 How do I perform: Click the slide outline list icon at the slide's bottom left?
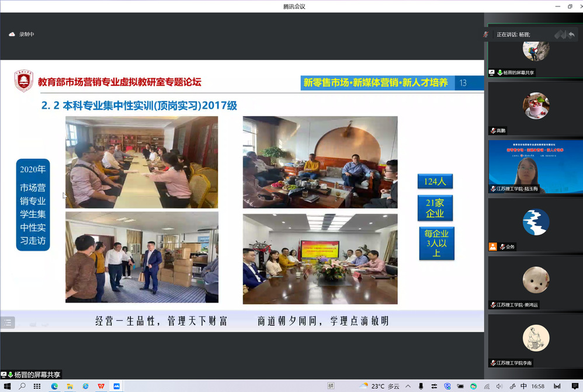pyautogui.click(x=8, y=322)
